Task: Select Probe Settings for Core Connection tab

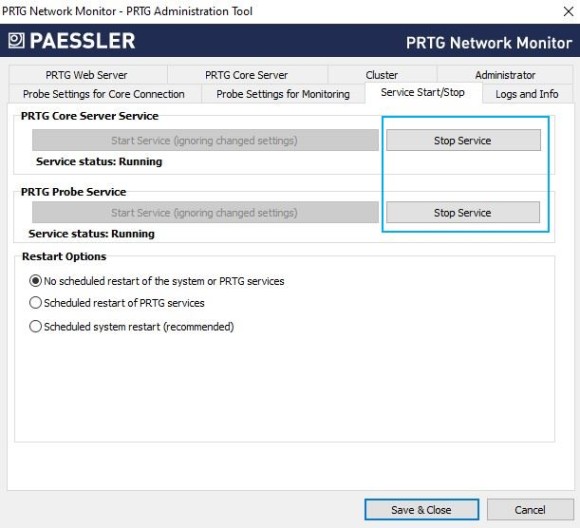Action: point(104,94)
